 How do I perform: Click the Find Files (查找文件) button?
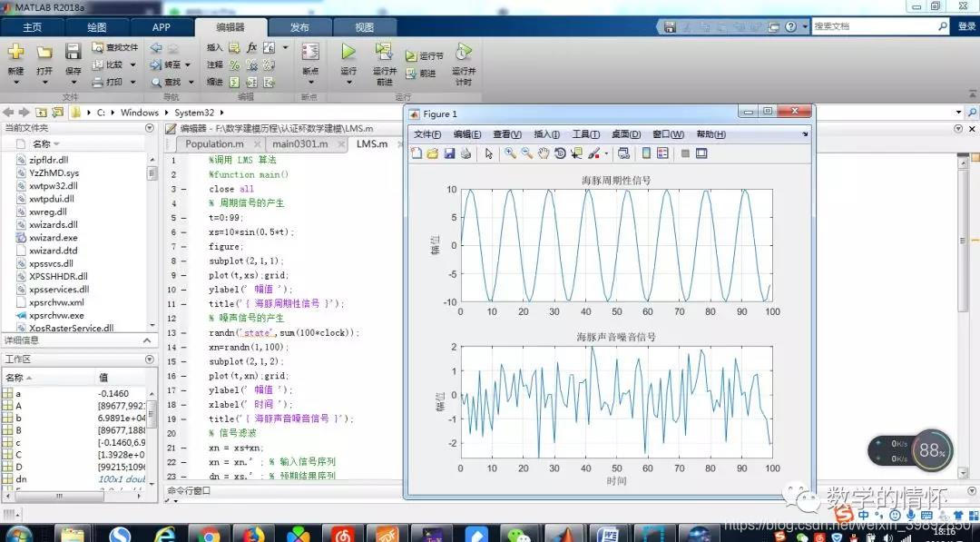[x=116, y=48]
